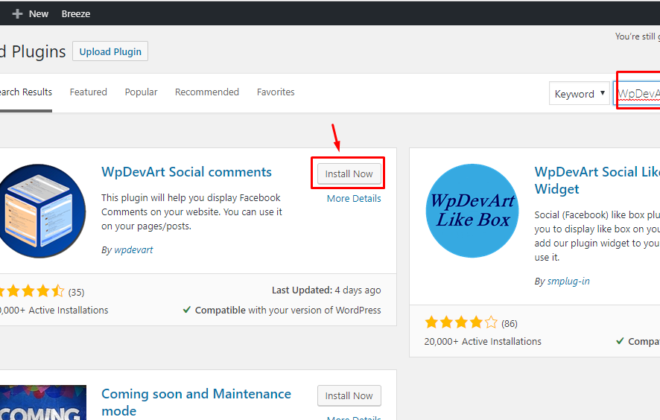Open the Popular plugins tab
The height and width of the screenshot is (420, 660).
(141, 92)
